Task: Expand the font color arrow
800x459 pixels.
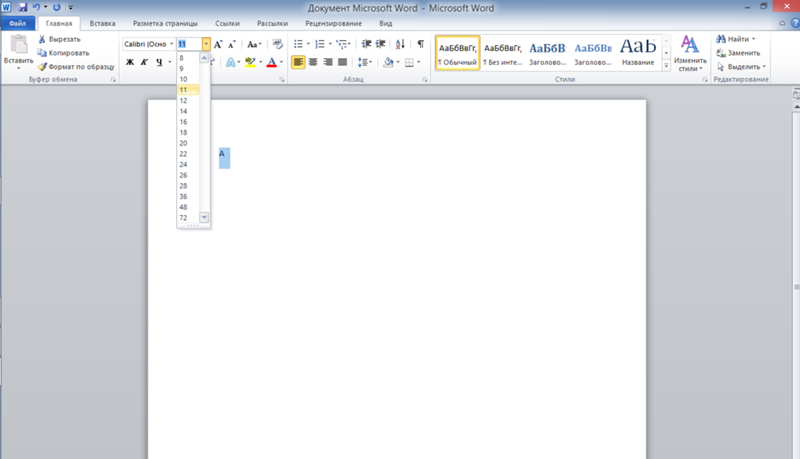Action: [281, 62]
